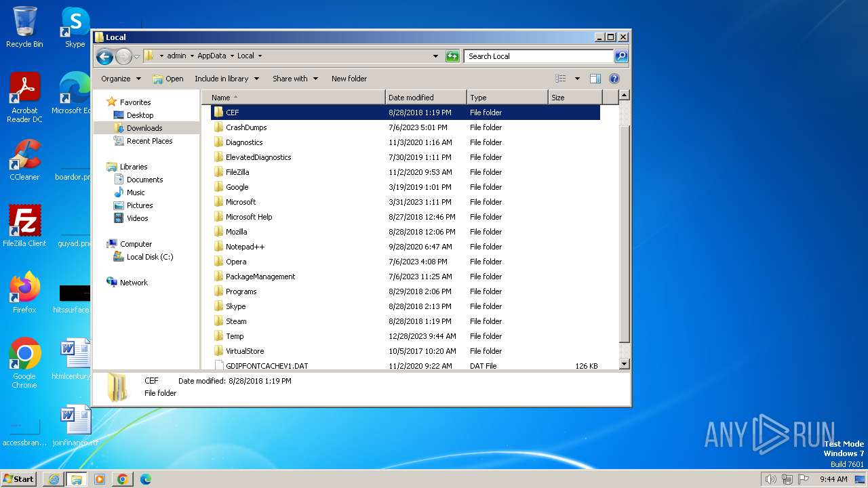Screen dimensions: 868x488
Task: Open the Music library
Action: click(136, 192)
